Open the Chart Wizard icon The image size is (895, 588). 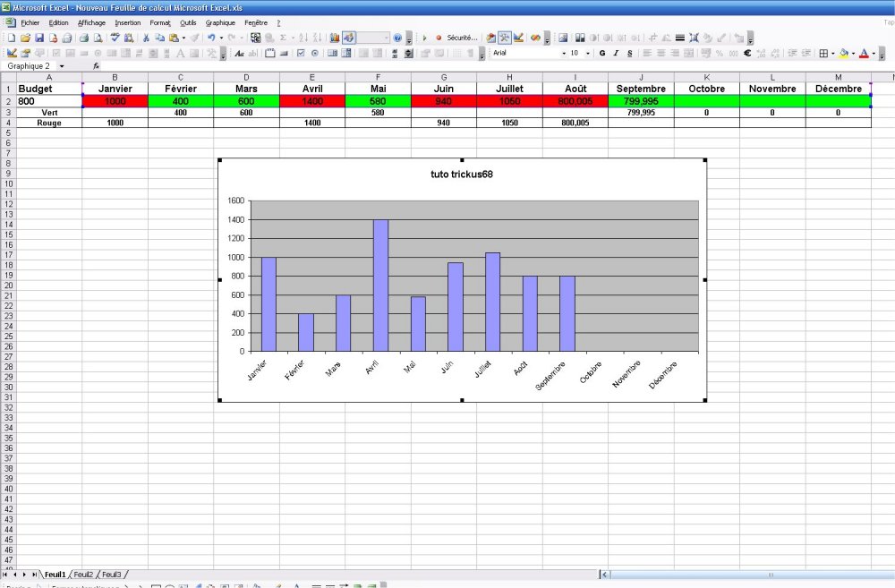[335, 38]
